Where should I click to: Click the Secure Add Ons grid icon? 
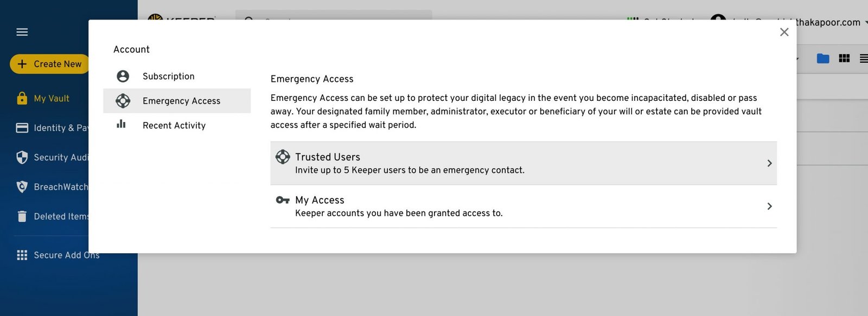tap(22, 255)
